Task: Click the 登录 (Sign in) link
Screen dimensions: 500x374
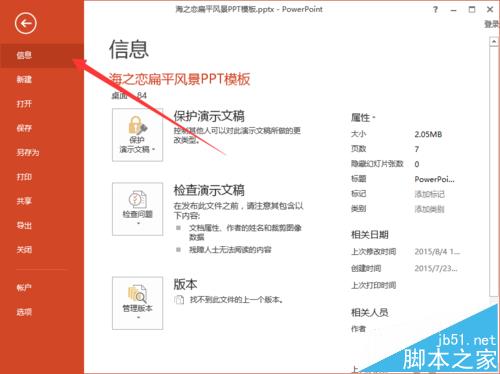Action: (492, 24)
